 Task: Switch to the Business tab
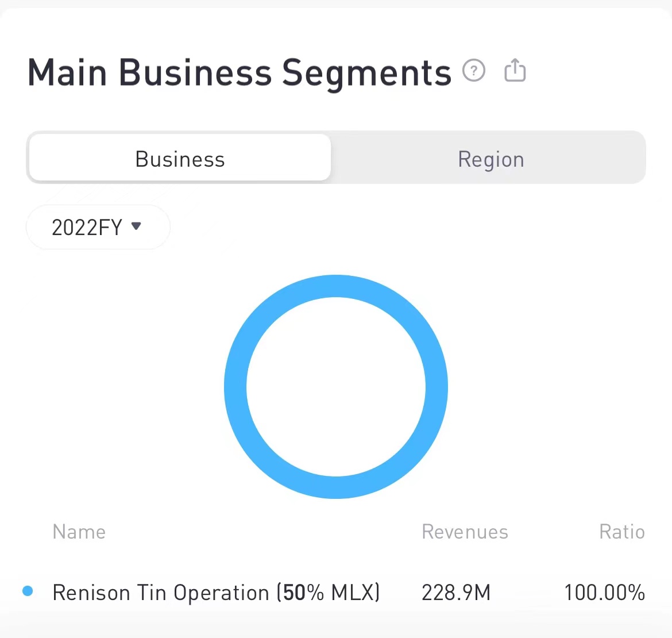[180, 159]
